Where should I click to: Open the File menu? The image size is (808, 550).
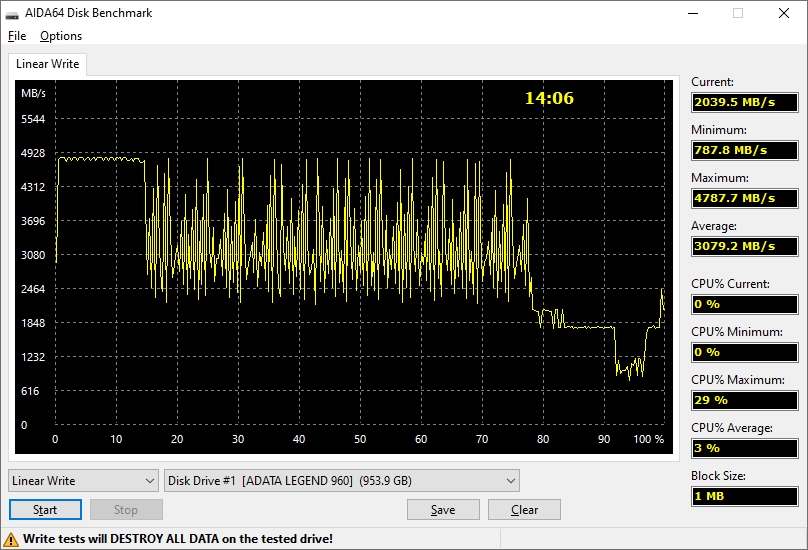(x=17, y=36)
